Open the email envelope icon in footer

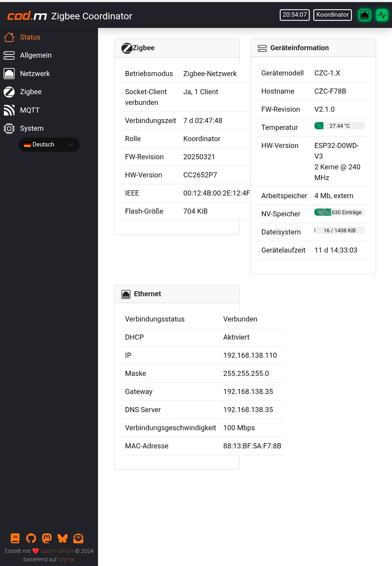coord(78,538)
